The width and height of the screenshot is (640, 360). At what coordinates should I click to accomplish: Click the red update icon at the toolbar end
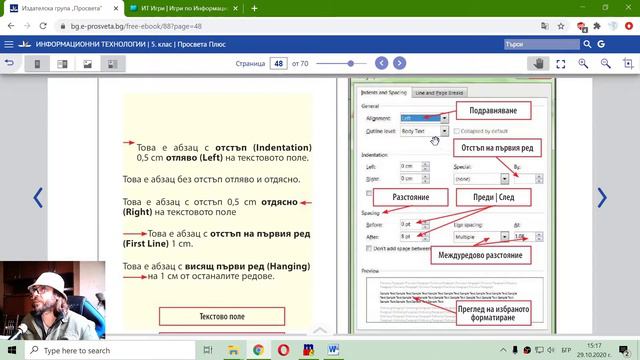coord(629,26)
